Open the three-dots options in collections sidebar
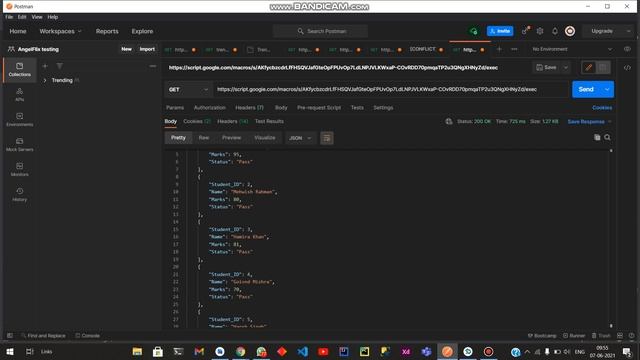The width and height of the screenshot is (640, 360). [x=153, y=66]
